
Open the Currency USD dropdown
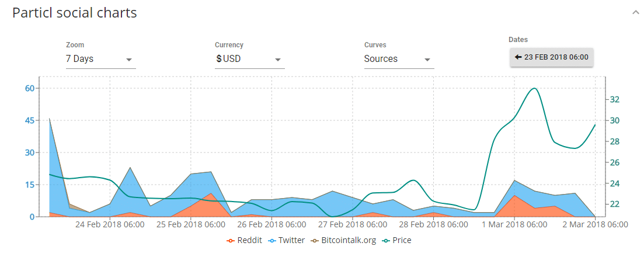point(250,59)
